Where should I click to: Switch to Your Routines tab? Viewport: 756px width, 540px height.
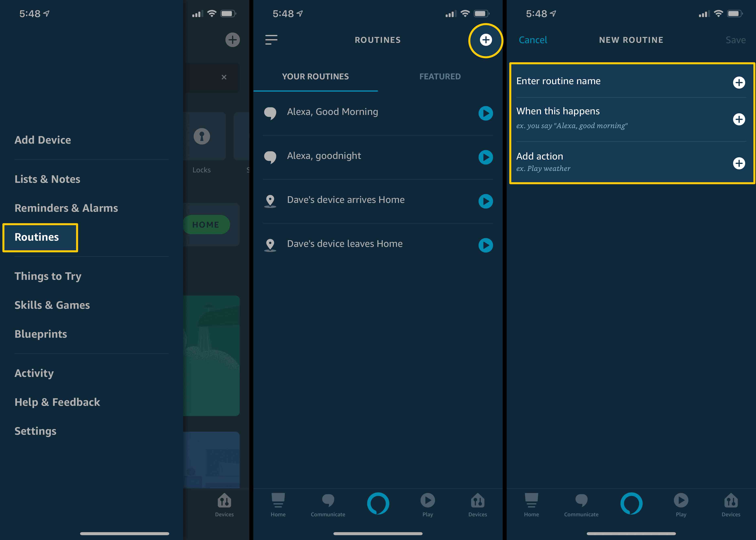pyautogui.click(x=315, y=77)
